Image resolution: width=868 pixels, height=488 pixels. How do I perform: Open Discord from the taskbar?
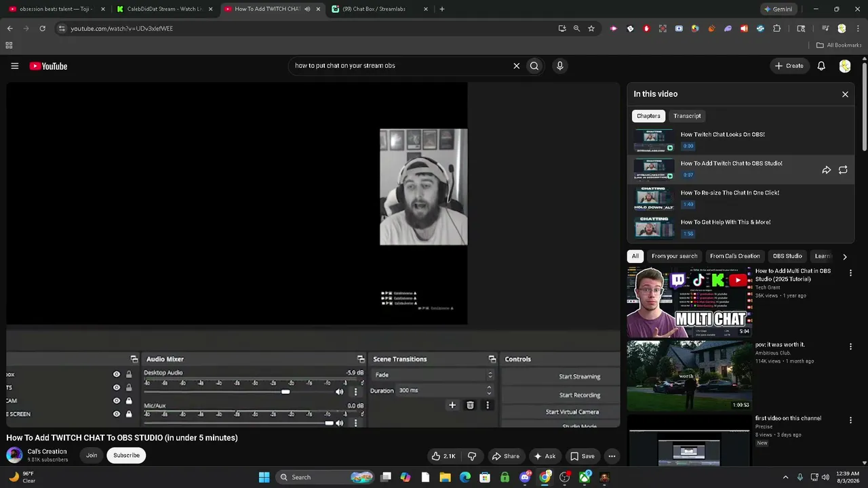pyautogui.click(x=526, y=477)
